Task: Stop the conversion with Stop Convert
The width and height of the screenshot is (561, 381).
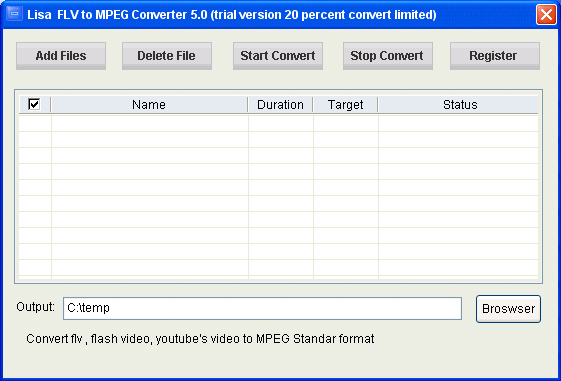Action: click(388, 56)
